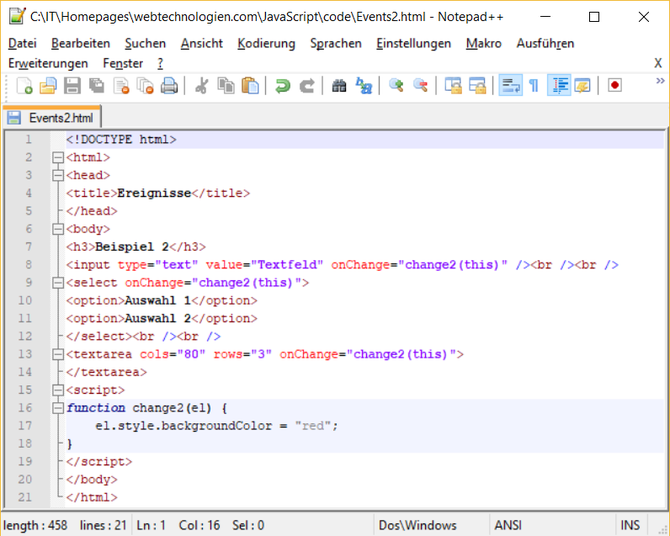Close document using menu-bar X
Viewport: 670px width, 536px height.
coord(658,63)
